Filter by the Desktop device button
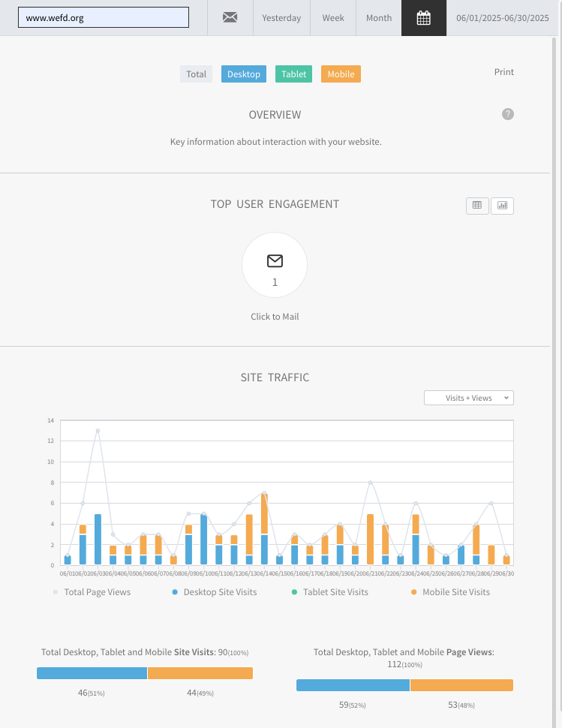This screenshot has width=562, height=728. click(244, 74)
